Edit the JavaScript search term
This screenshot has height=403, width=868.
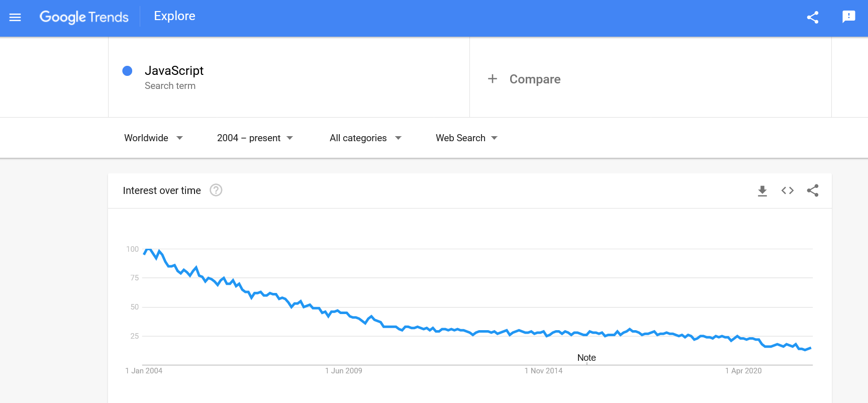pos(174,71)
